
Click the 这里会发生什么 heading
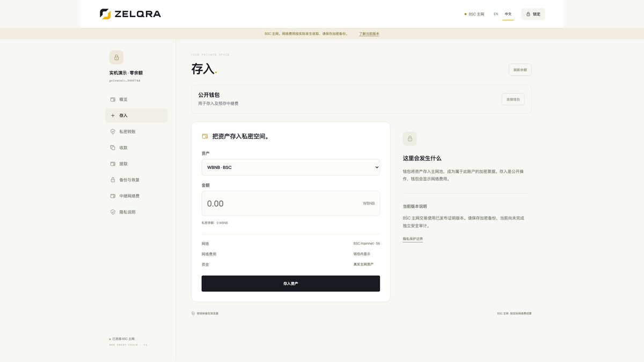pos(422,158)
